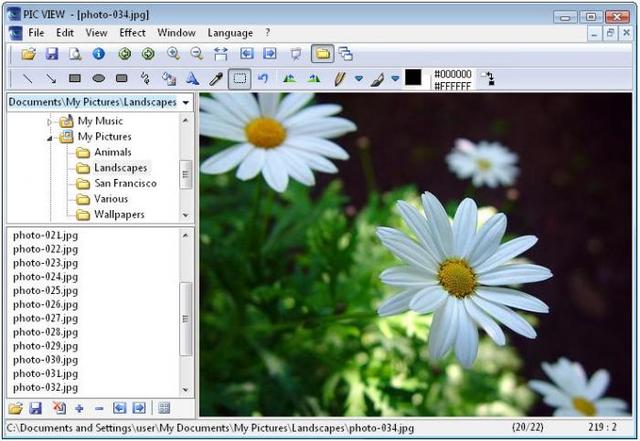640x441 pixels.
Task: Rotate the image counterclockwise with green icon
Action: pyautogui.click(x=124, y=53)
